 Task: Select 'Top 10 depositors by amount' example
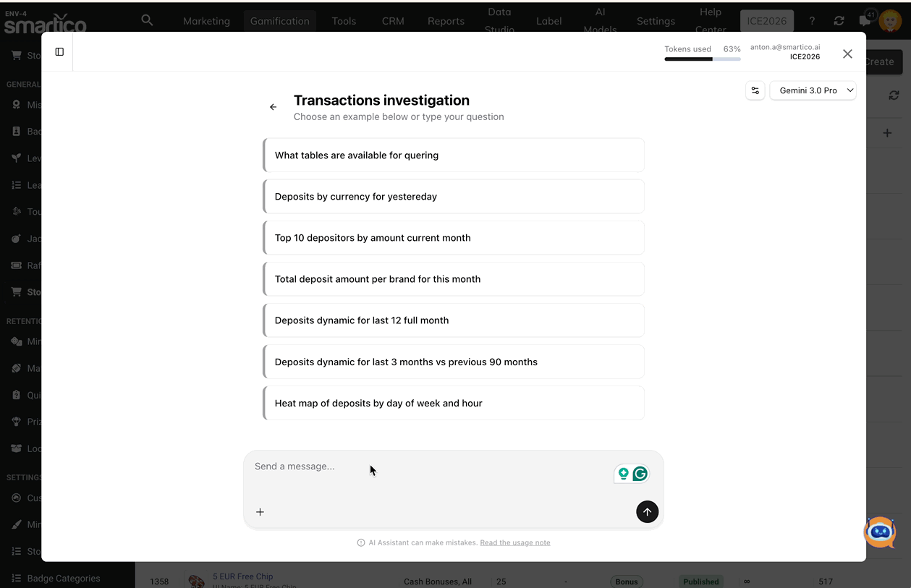(x=454, y=238)
